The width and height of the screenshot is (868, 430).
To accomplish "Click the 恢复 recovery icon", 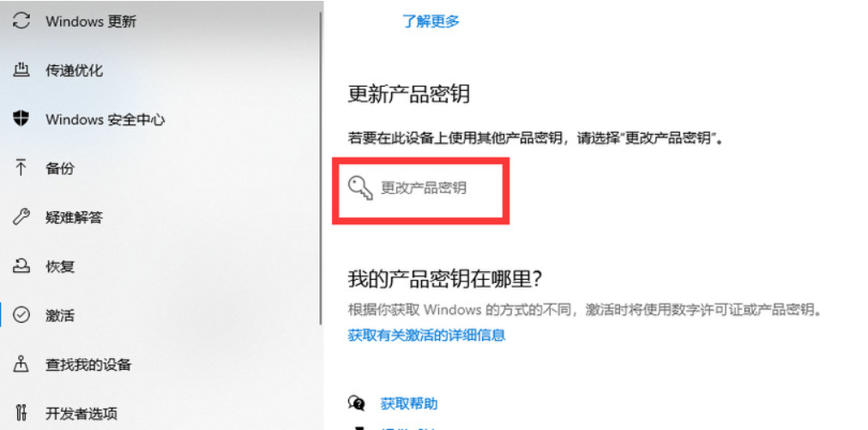I will 21,267.
